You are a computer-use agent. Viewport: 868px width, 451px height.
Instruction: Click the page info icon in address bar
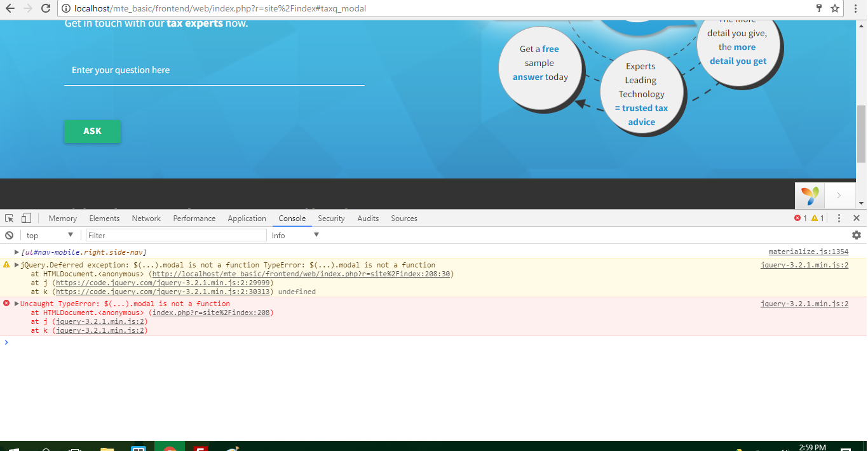tap(67, 9)
